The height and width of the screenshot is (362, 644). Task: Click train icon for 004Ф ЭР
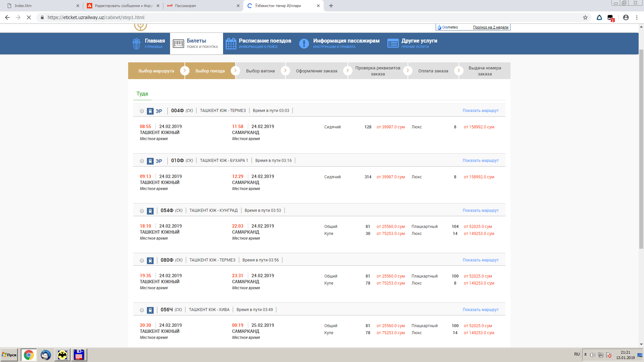[150, 111]
